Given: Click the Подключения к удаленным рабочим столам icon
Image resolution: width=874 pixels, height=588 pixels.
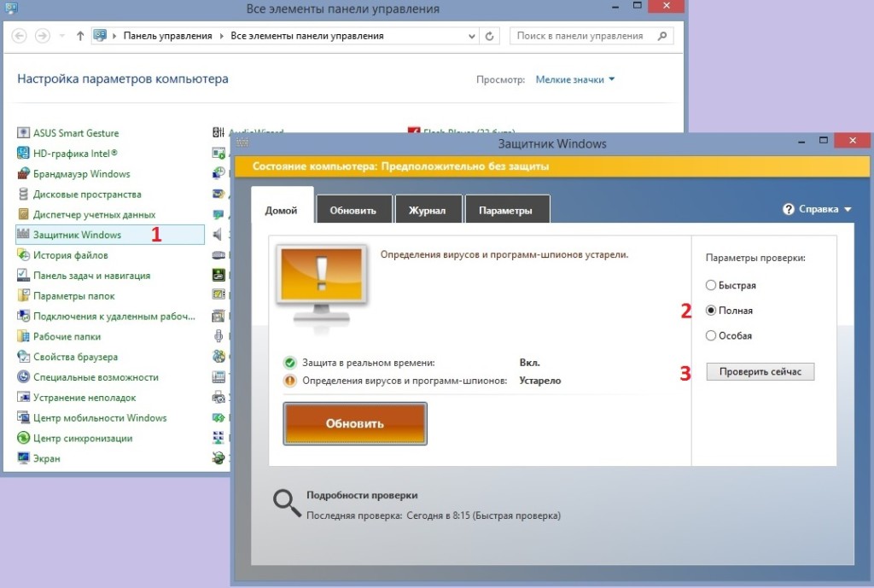Looking at the screenshot, I should (23, 316).
